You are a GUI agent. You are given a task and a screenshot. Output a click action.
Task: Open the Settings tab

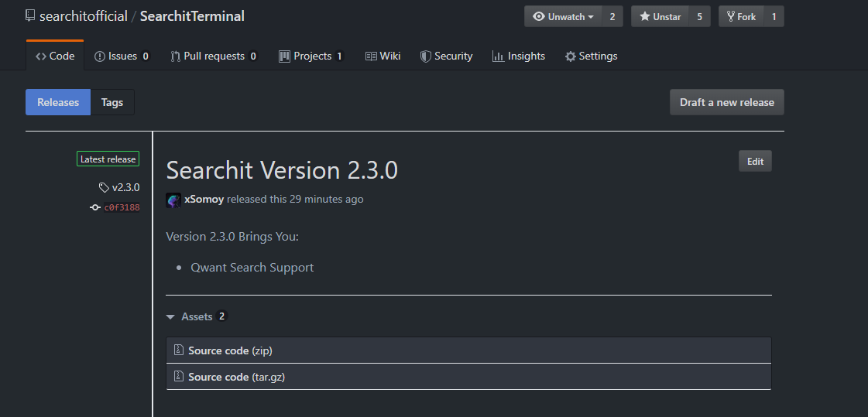point(591,56)
